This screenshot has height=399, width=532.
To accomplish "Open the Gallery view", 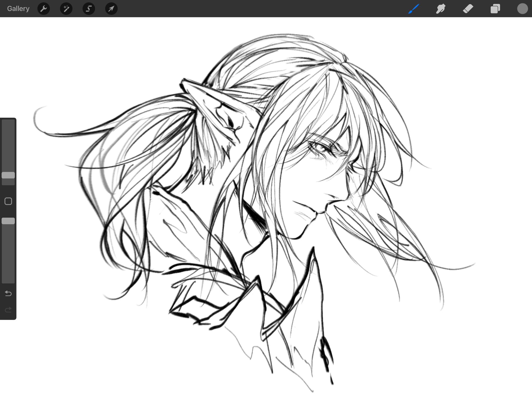I will 18,9.
